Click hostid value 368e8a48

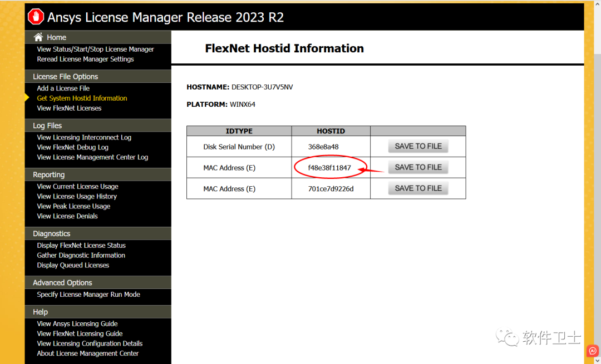coord(323,147)
